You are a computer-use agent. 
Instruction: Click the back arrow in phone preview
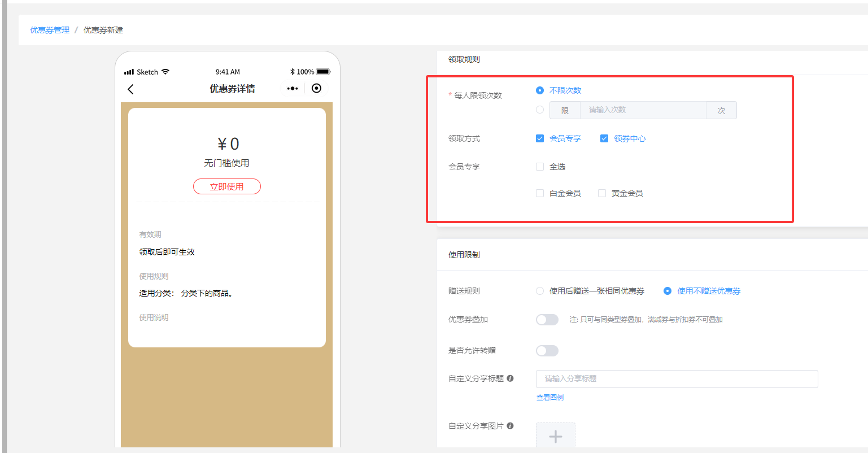click(x=130, y=89)
